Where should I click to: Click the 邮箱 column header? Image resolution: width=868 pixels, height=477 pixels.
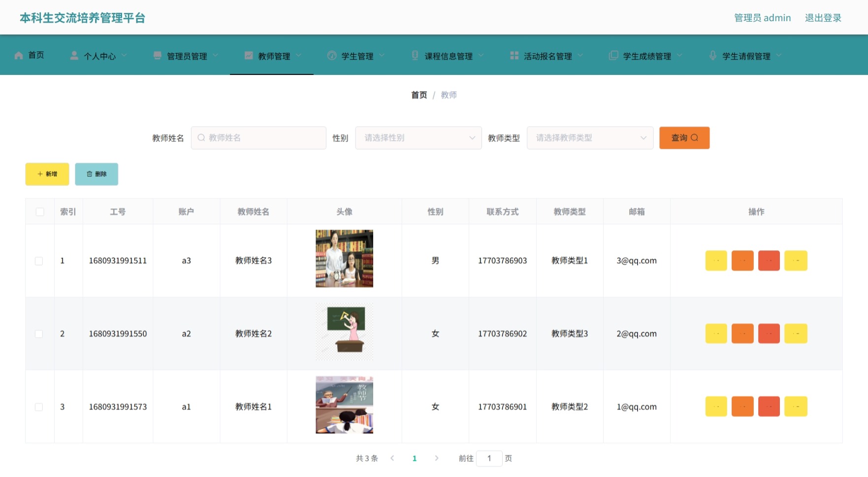tap(637, 212)
